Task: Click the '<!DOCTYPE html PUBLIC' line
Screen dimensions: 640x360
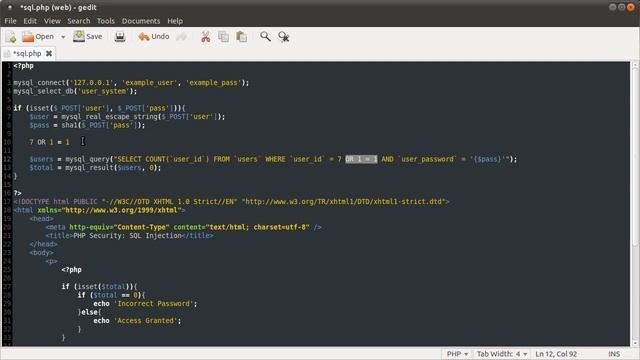Action: coord(231,202)
